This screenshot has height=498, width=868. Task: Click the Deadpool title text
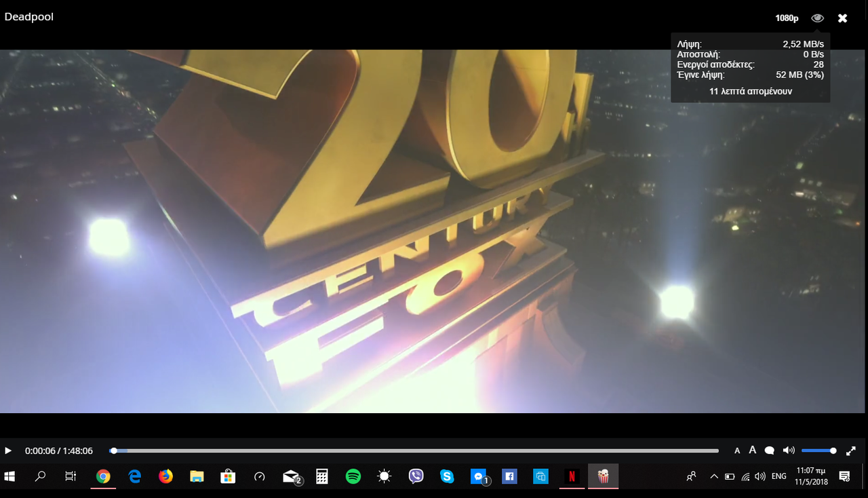[x=29, y=17]
